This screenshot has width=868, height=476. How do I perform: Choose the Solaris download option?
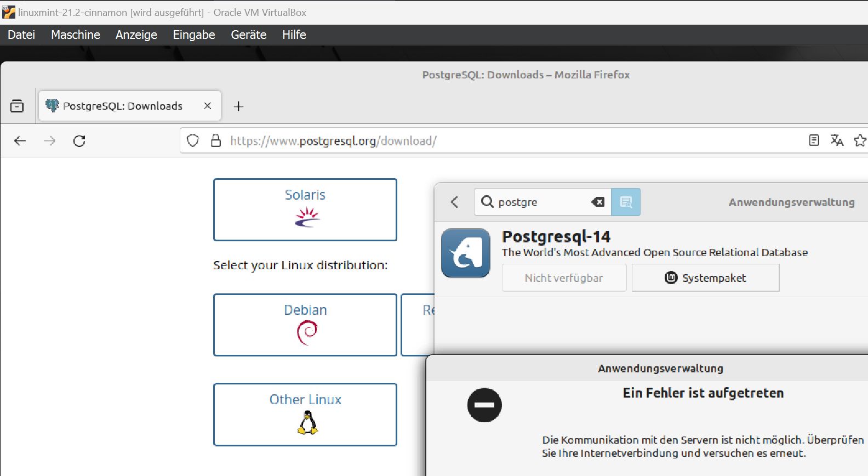[305, 209]
